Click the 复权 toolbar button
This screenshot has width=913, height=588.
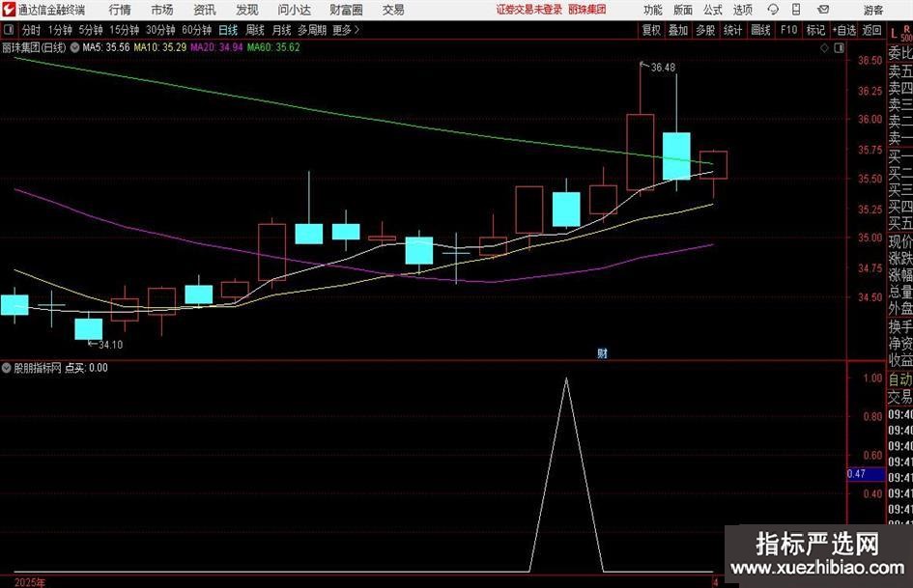coord(651,30)
